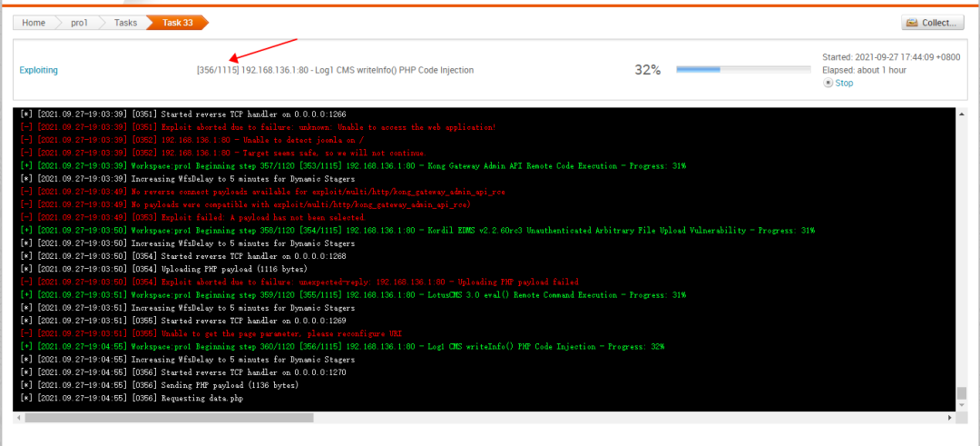Viewport: 980px width, 446px height.
Task: Click the log's left scroll arrow
Action: coord(18,417)
